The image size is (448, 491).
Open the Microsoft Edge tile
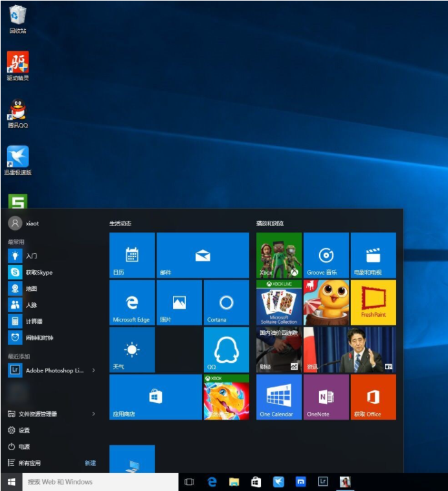[x=131, y=303]
